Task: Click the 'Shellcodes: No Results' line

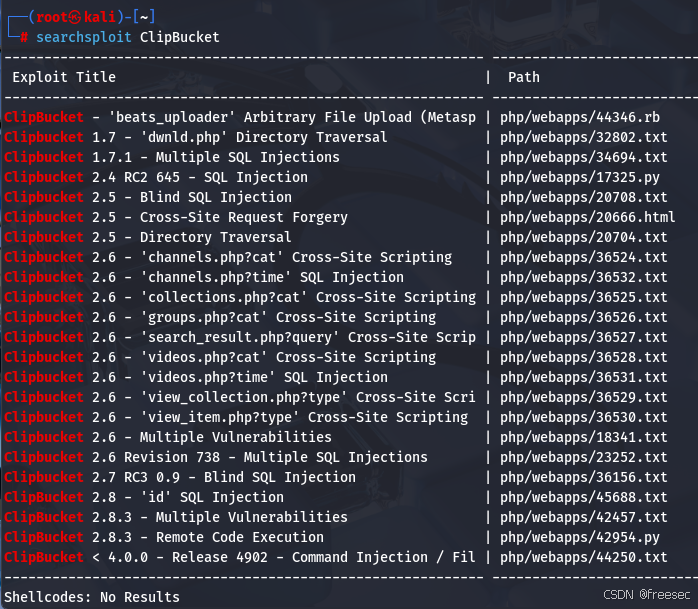Action: point(92,597)
